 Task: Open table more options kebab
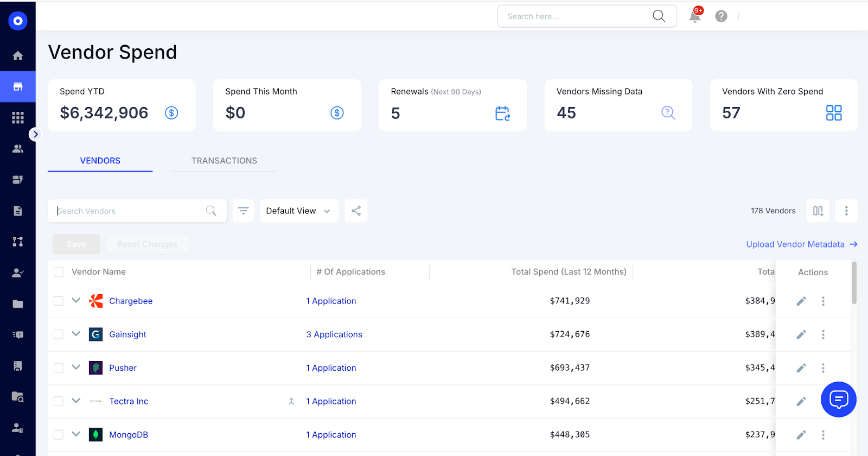pyautogui.click(x=846, y=211)
